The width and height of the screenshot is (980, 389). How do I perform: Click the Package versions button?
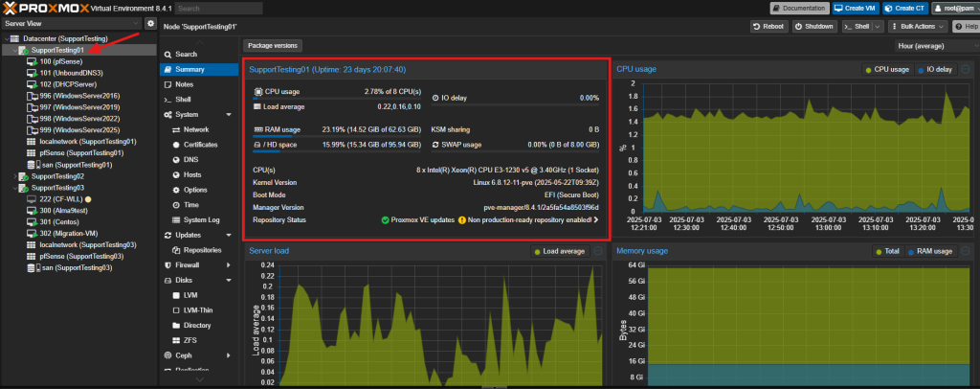(x=273, y=46)
